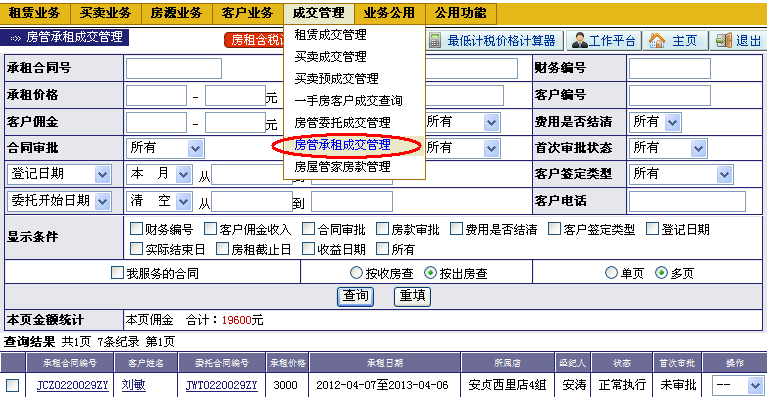Tick the 登记日期 display checkbox
This screenshot has height=397, width=767.
(653, 228)
